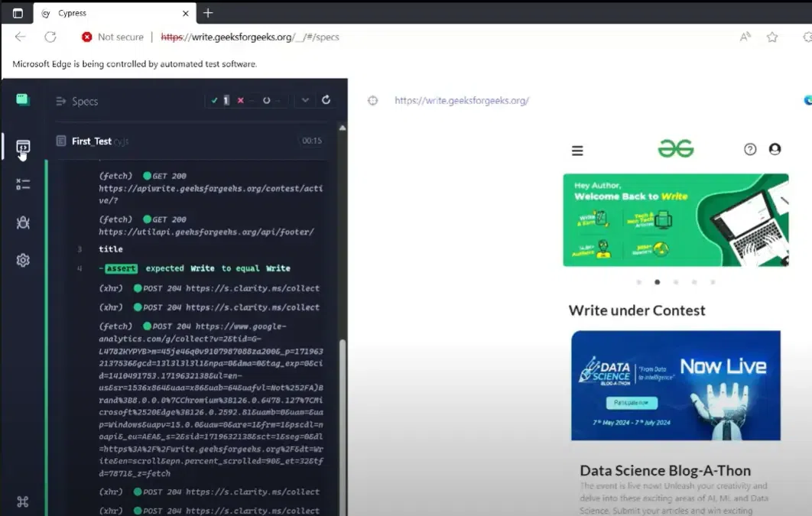Click the passed tests count indicator
The image size is (812, 516).
(221, 100)
